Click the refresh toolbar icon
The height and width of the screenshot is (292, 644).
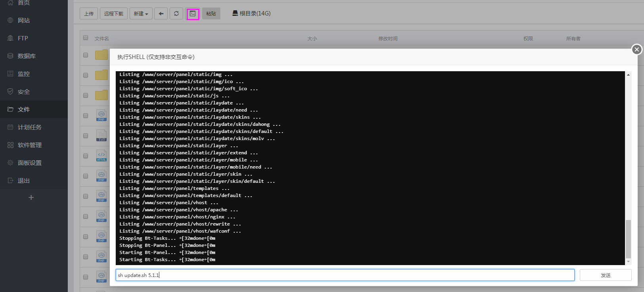(x=176, y=13)
